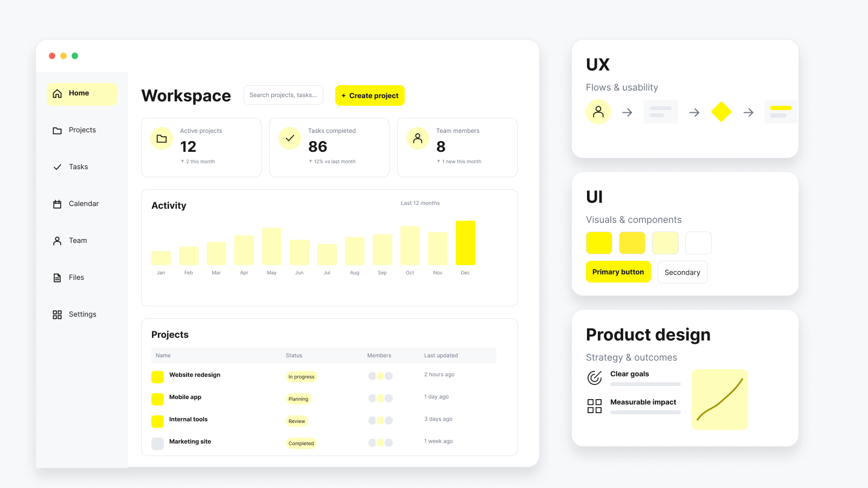Click the Website redesign yellow square icon
The height and width of the screenshot is (488, 868).
point(157,377)
